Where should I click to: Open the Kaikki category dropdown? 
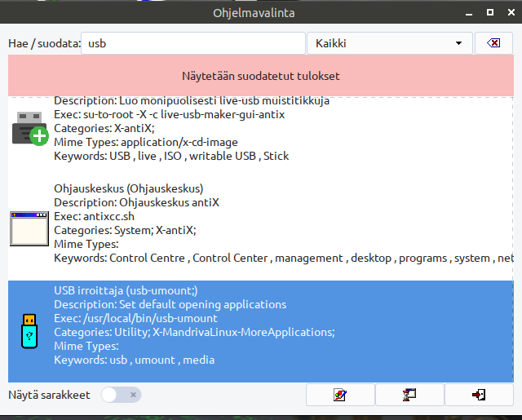[x=390, y=43]
